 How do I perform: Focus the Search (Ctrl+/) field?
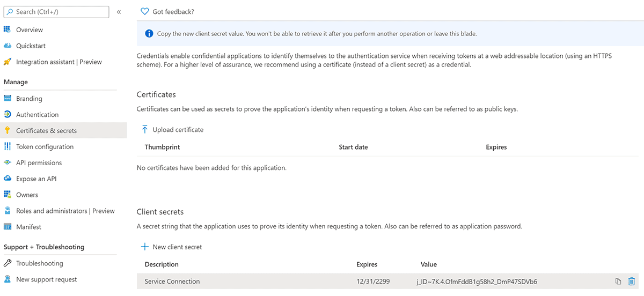(56, 12)
